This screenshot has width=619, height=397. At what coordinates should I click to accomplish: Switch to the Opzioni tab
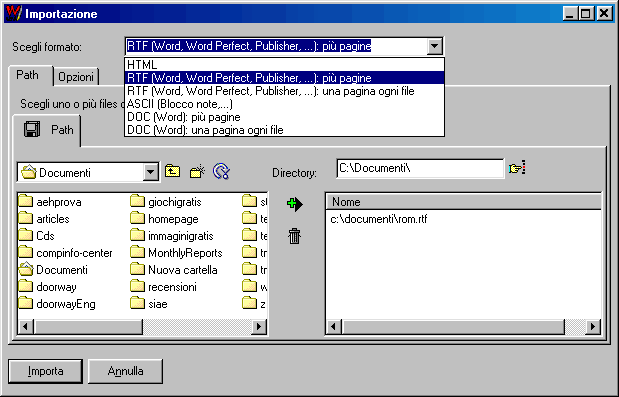[x=76, y=77]
